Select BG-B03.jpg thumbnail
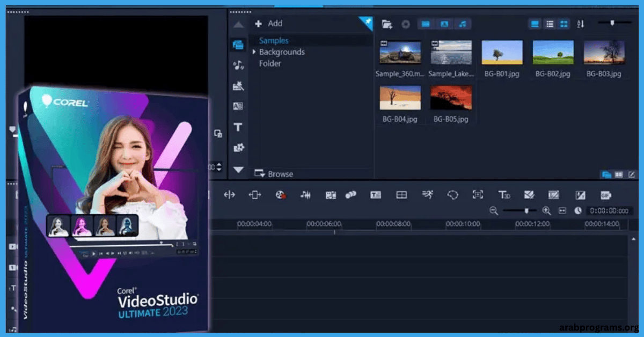644x337 pixels. point(604,52)
